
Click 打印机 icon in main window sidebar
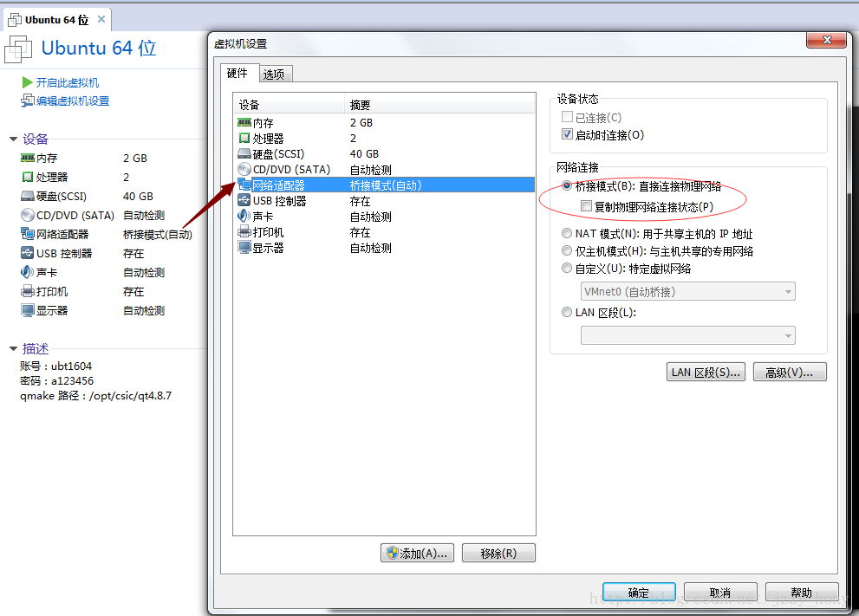[x=28, y=291]
